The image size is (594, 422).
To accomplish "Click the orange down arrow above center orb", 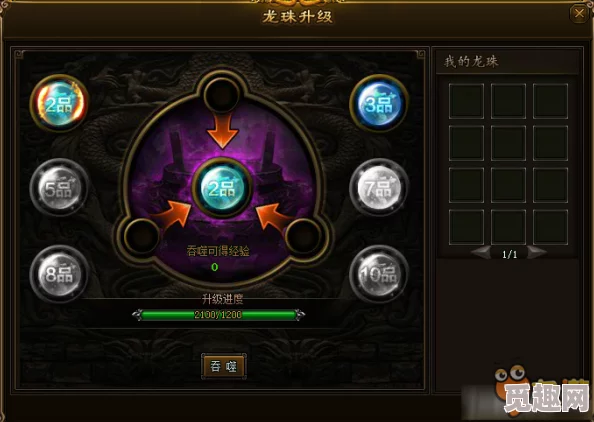I will (222, 131).
